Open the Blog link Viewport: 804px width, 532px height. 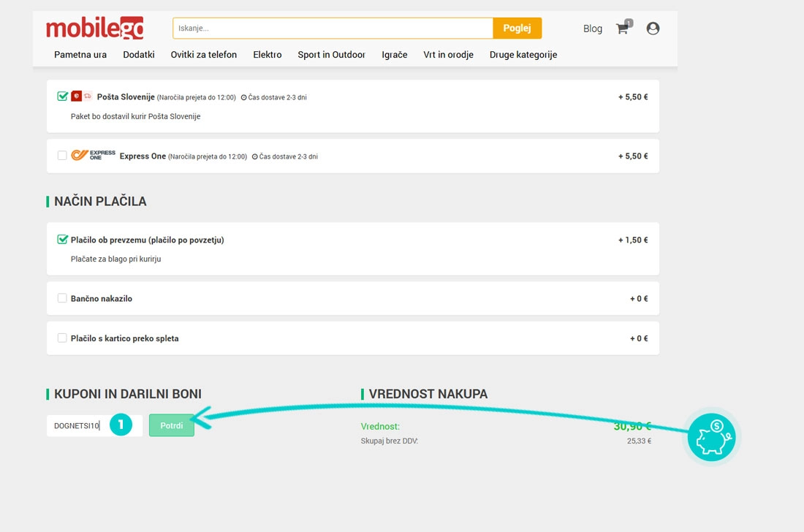pyautogui.click(x=592, y=28)
